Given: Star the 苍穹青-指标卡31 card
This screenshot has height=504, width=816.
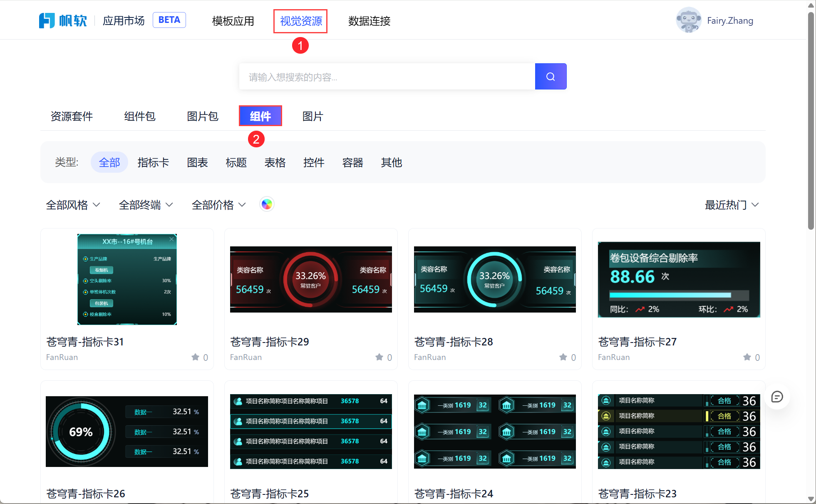Looking at the screenshot, I should point(196,357).
